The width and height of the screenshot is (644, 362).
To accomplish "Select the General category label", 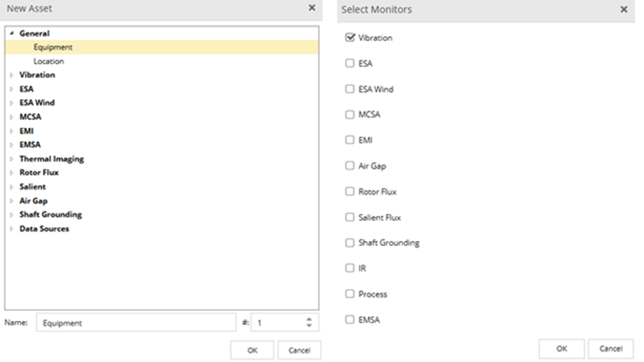I will click(34, 34).
